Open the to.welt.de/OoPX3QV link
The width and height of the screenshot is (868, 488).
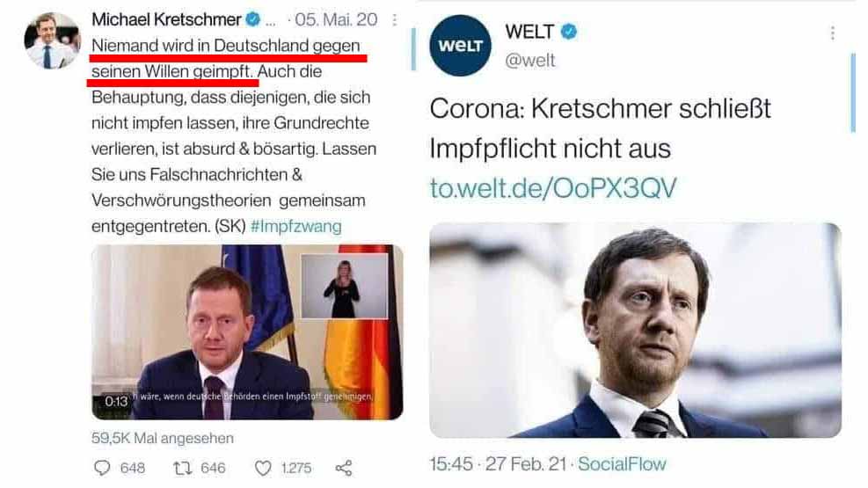pyautogui.click(x=553, y=188)
